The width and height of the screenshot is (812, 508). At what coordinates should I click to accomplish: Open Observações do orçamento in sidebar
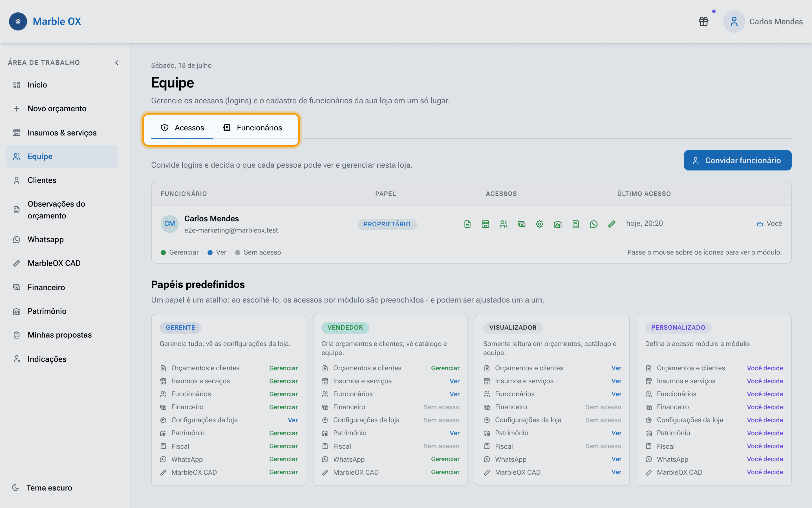click(62, 210)
